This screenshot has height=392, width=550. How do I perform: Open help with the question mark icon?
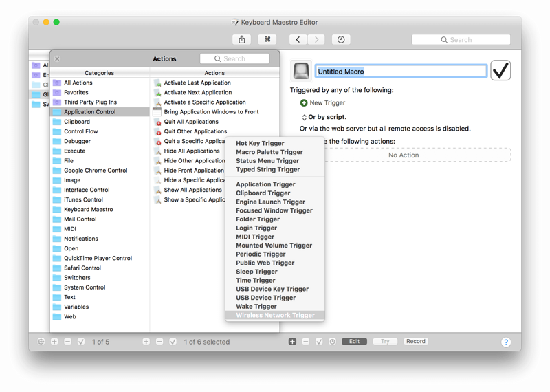point(506,342)
